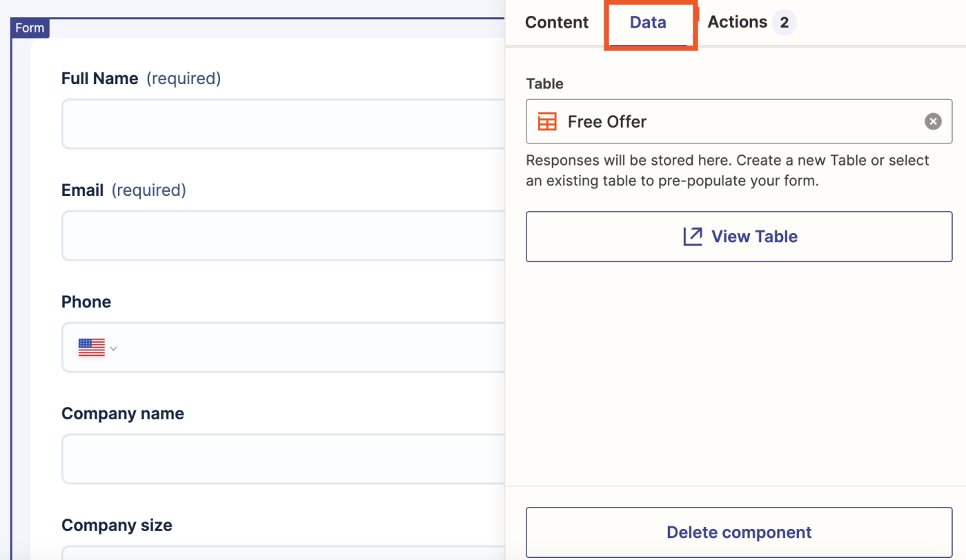The width and height of the screenshot is (966, 560).
Task: Click the Delete component button
Action: click(x=738, y=532)
